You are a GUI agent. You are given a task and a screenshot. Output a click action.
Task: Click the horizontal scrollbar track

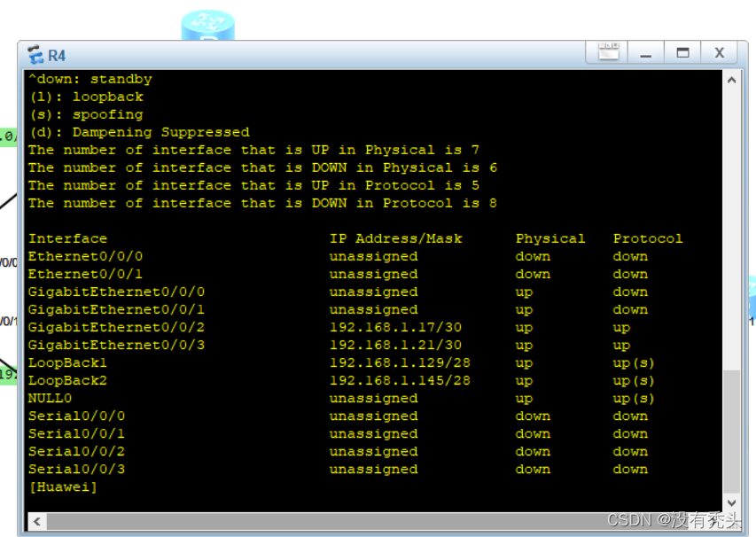[x=376, y=521]
